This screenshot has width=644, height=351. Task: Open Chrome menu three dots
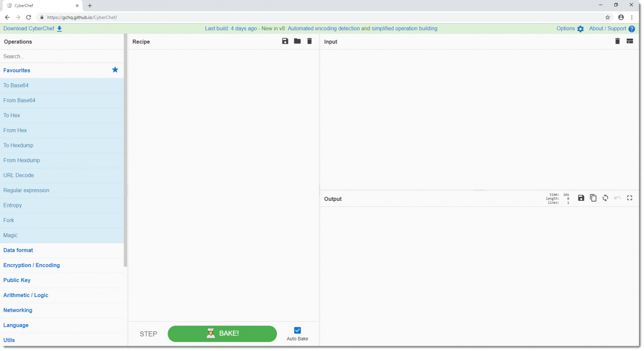[x=632, y=17]
